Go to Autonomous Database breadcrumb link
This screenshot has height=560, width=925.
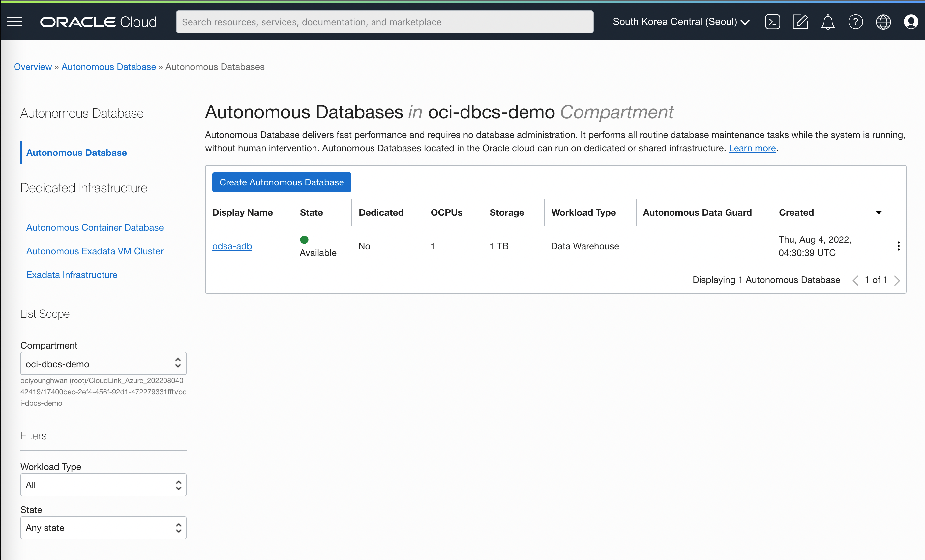[108, 67]
